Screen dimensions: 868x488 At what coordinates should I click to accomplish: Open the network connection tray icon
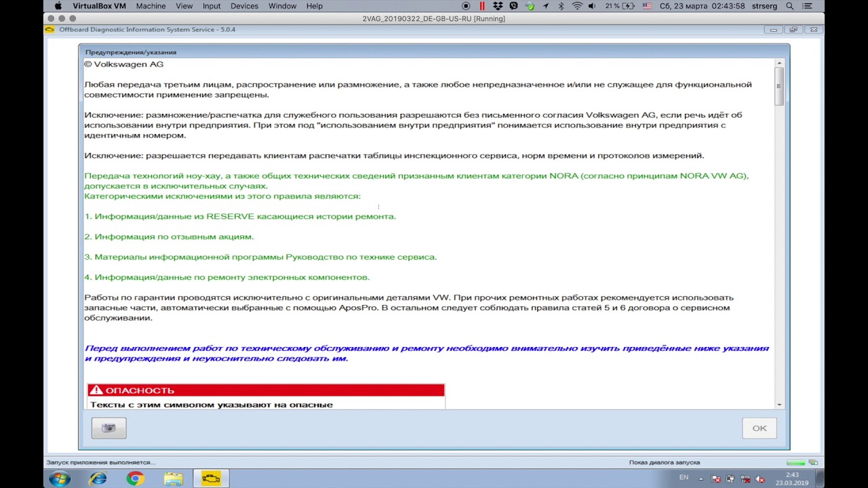point(746,479)
